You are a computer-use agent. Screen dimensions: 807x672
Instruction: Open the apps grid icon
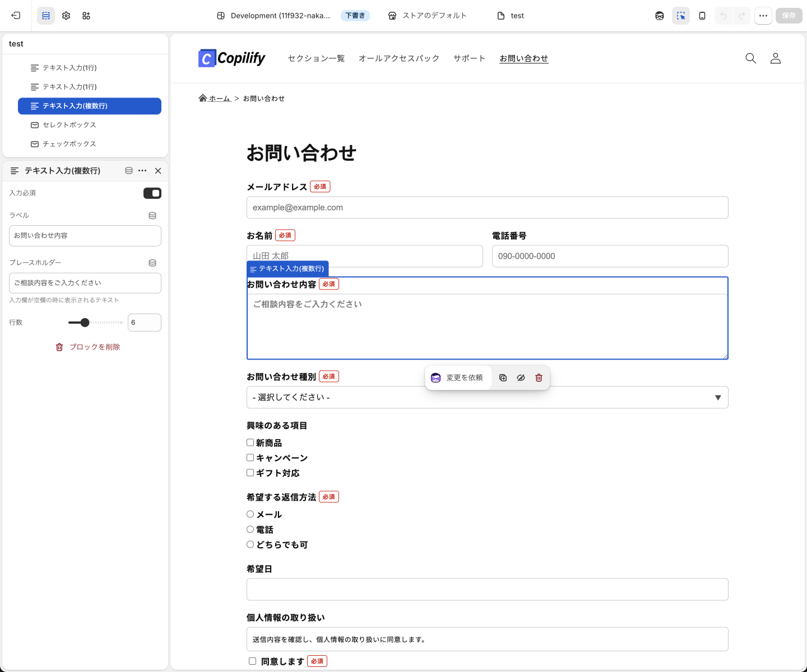pos(86,16)
